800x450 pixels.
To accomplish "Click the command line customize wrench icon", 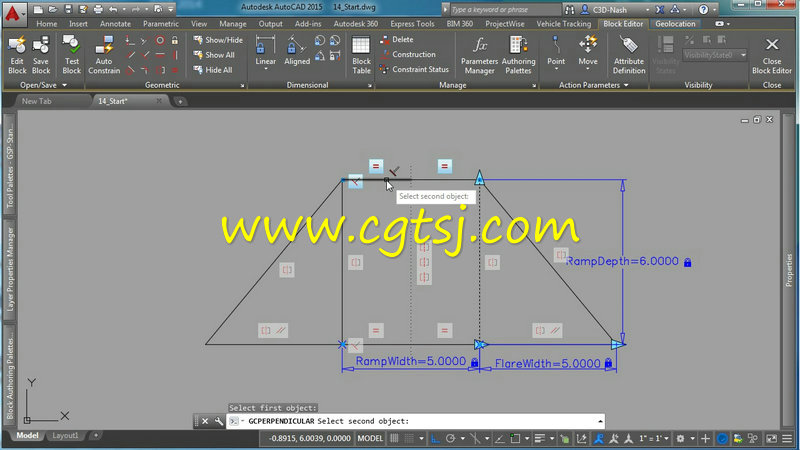I will (218, 421).
